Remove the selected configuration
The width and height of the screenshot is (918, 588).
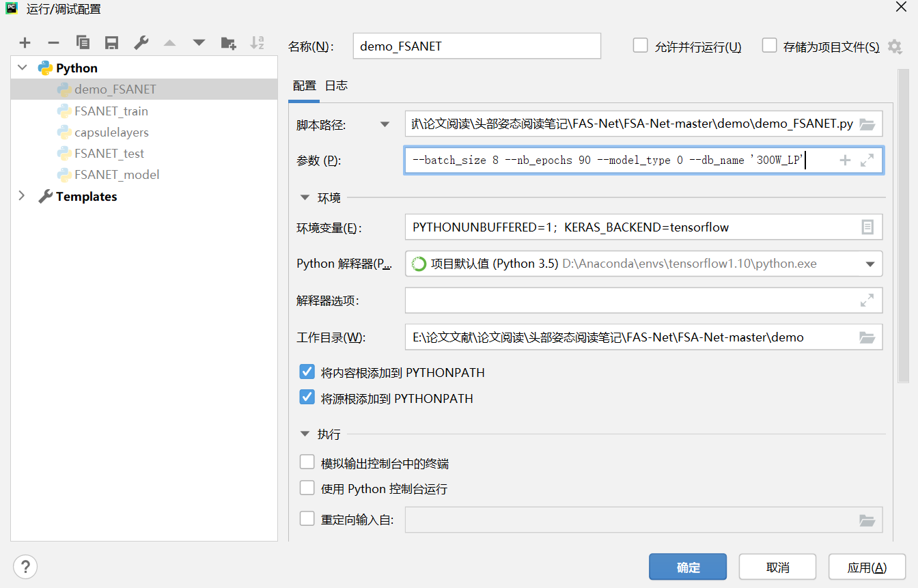point(53,42)
